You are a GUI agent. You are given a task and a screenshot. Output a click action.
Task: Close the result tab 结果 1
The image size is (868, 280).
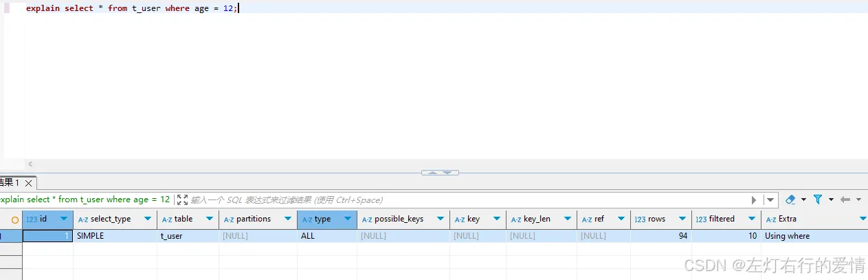[x=28, y=183]
